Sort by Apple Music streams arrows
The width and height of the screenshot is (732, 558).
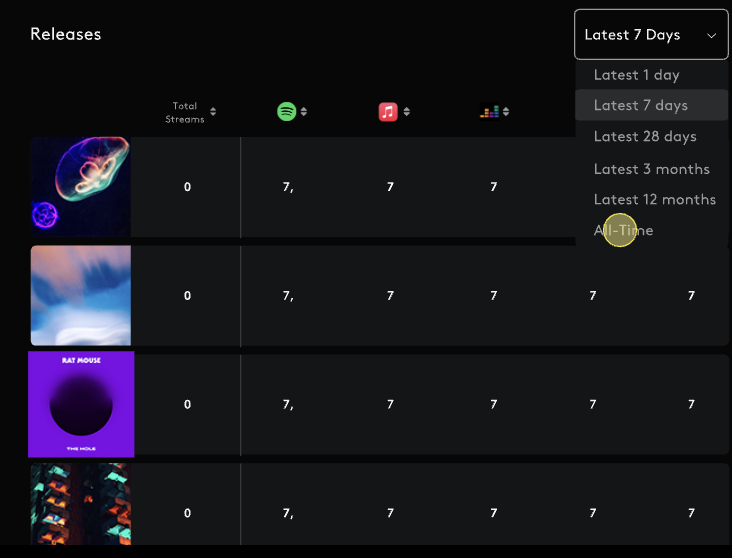tap(407, 112)
